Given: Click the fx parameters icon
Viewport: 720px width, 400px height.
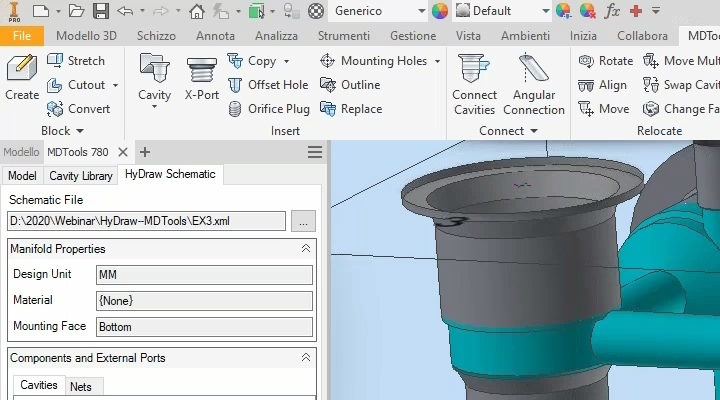Looking at the screenshot, I should 612,11.
